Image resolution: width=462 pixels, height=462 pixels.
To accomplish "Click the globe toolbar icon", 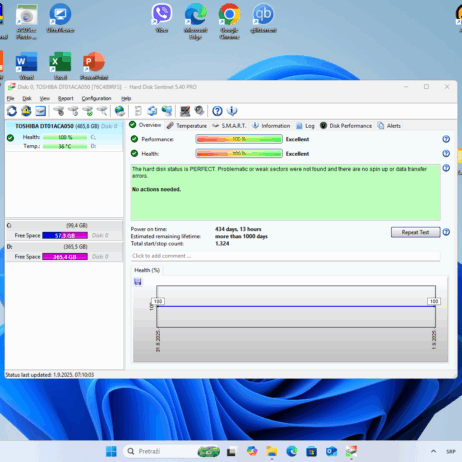I will click(x=120, y=111).
